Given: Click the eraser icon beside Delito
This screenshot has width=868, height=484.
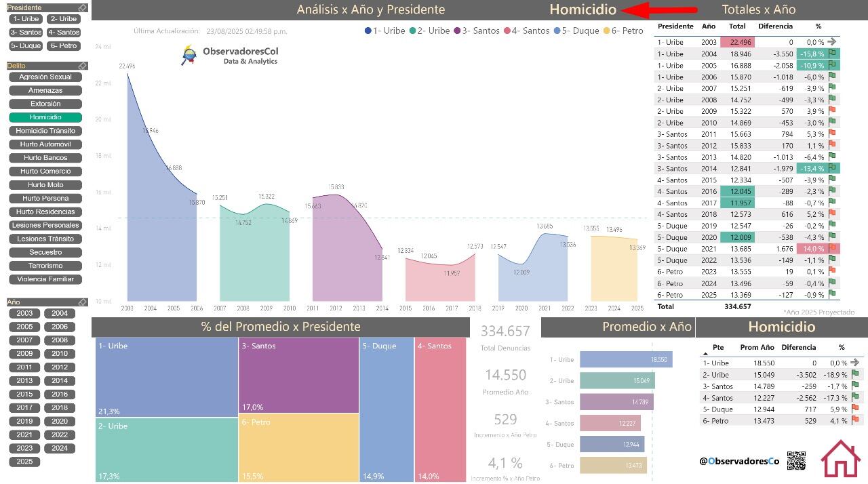Looking at the screenshot, I should 82,66.
